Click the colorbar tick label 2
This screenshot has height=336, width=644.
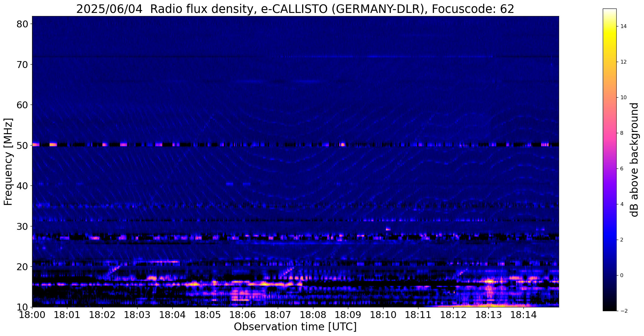[x=621, y=240]
